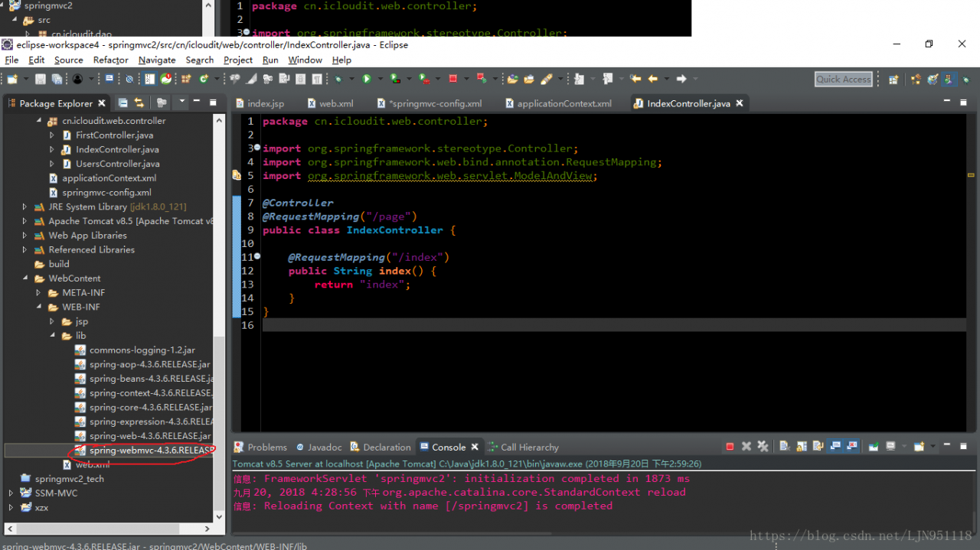Expand the META-INF folder
980x550 pixels.
pos(38,293)
